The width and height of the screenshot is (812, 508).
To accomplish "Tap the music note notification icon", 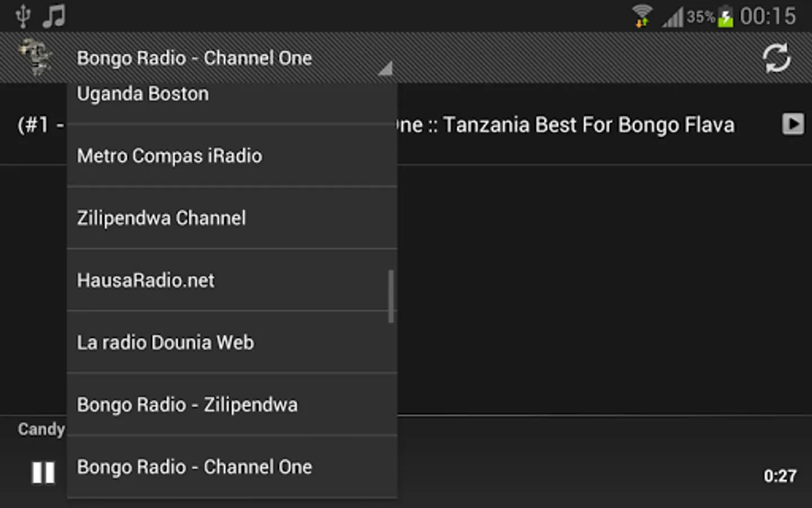I will (x=54, y=16).
